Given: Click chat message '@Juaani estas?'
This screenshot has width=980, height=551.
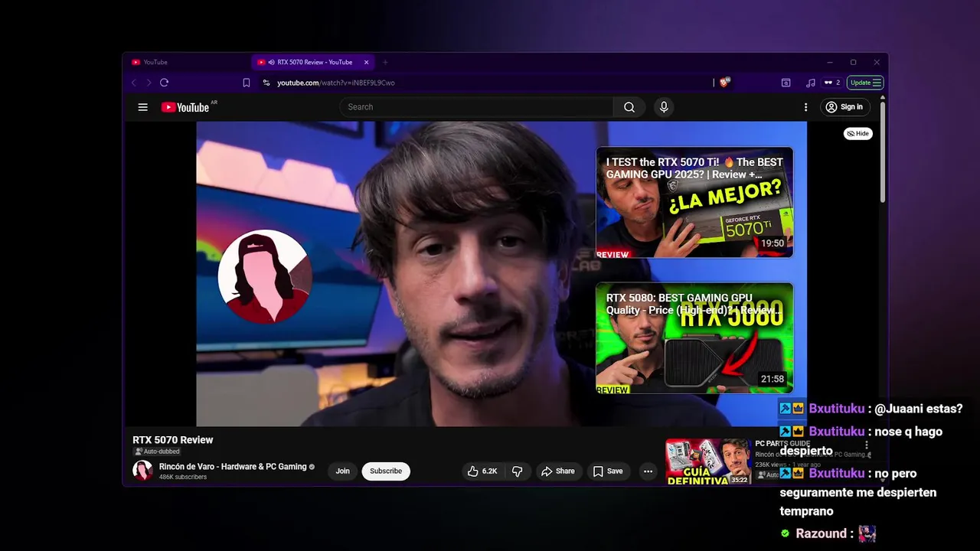Looking at the screenshot, I should 919,409.
